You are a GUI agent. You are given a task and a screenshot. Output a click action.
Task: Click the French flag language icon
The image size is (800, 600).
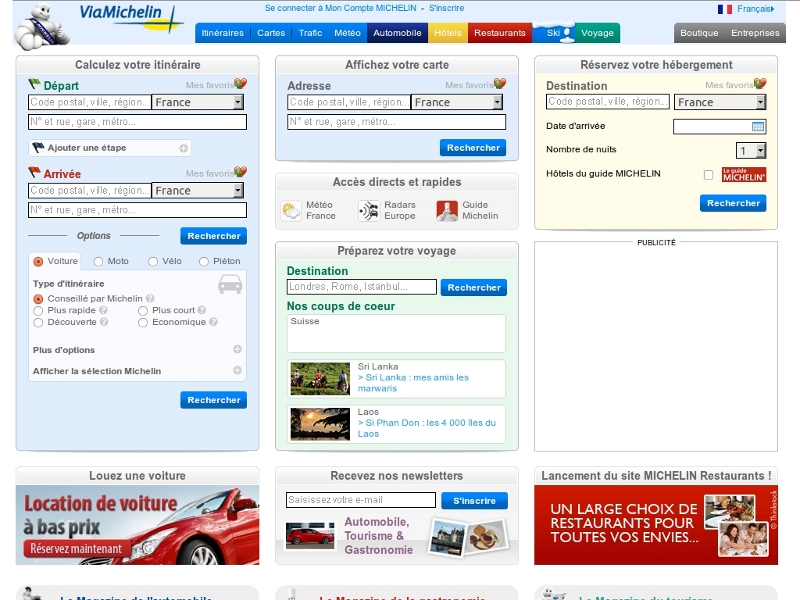pos(725,9)
